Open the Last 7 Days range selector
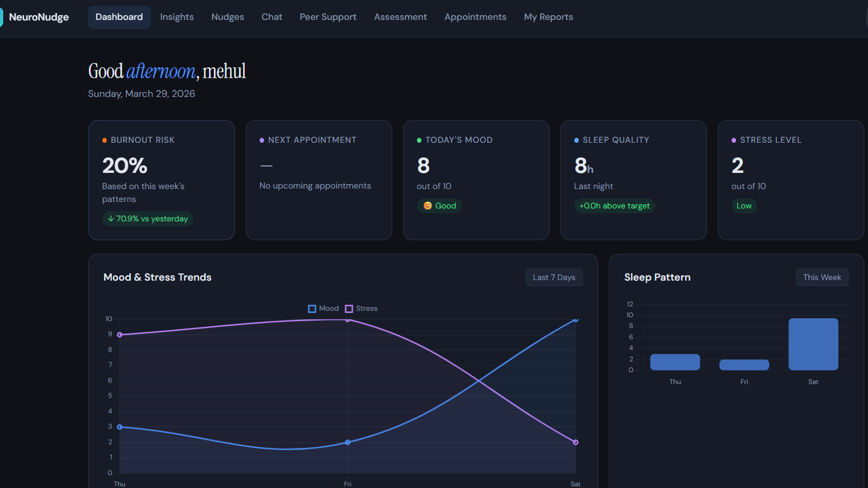The width and height of the screenshot is (868, 488). tap(554, 277)
